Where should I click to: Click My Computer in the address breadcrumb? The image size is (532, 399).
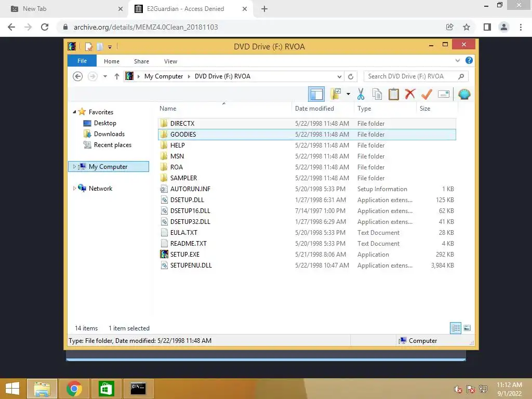coord(164,76)
